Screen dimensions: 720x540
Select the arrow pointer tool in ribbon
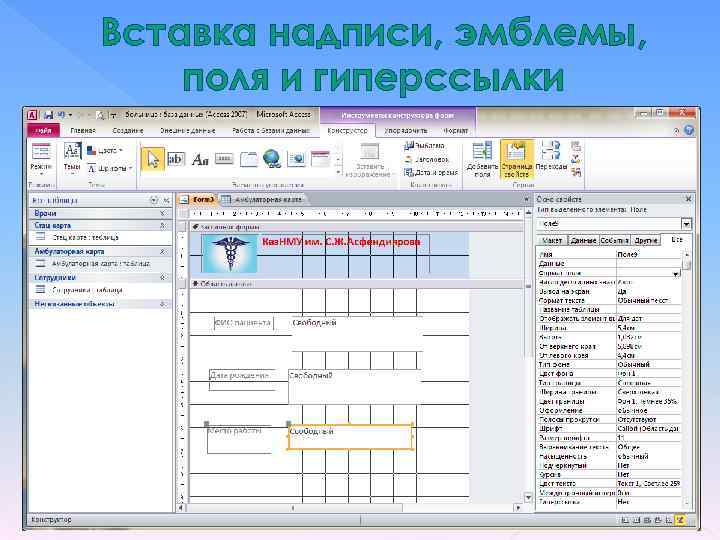pos(153,159)
